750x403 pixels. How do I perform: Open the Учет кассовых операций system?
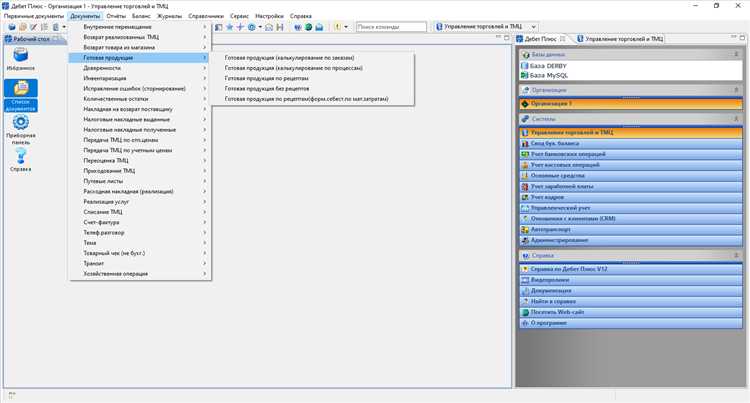click(631, 165)
